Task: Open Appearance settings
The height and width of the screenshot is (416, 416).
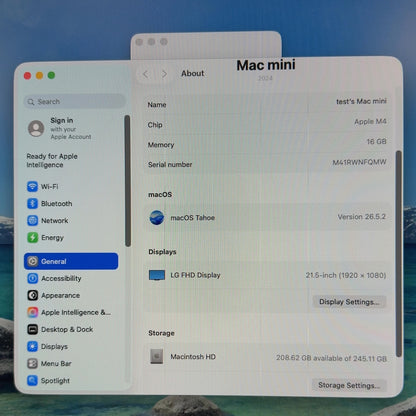Action: tap(54, 295)
